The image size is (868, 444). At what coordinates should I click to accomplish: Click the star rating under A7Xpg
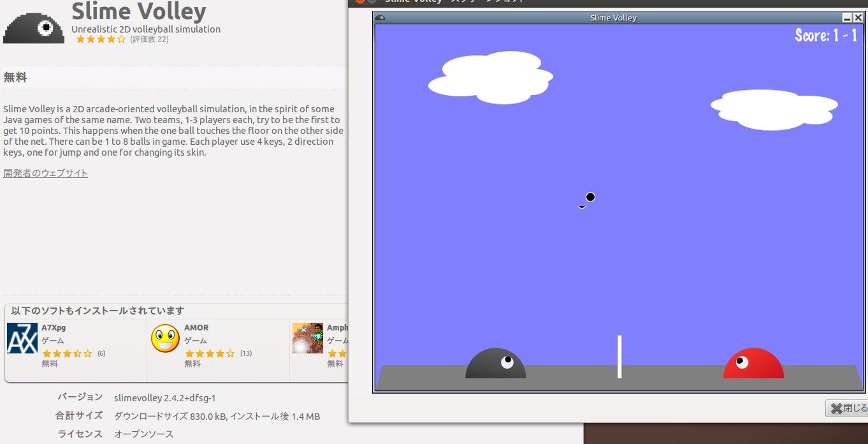pos(67,353)
